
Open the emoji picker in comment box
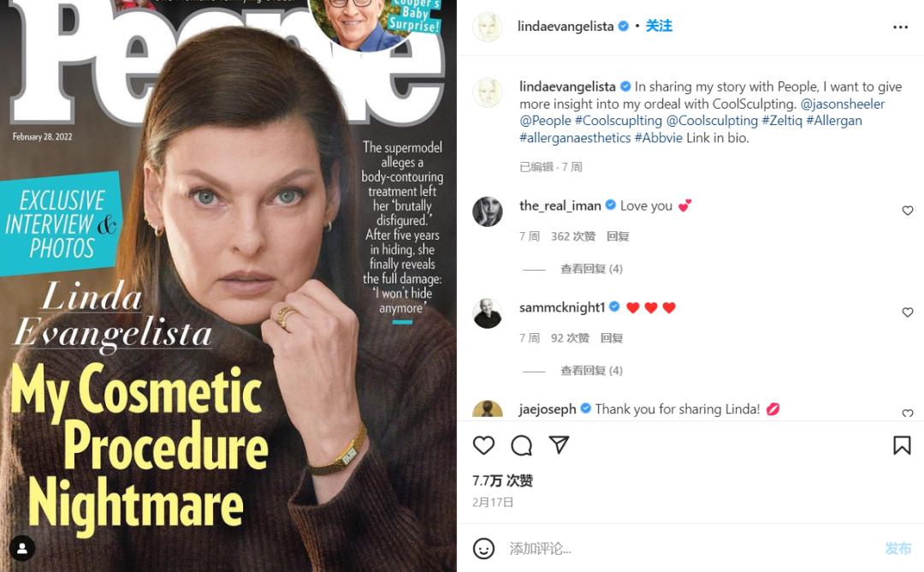click(x=484, y=548)
